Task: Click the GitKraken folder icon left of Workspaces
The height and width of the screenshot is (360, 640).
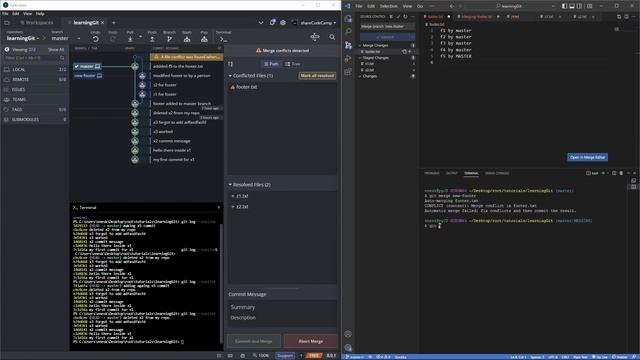Action: (7, 23)
